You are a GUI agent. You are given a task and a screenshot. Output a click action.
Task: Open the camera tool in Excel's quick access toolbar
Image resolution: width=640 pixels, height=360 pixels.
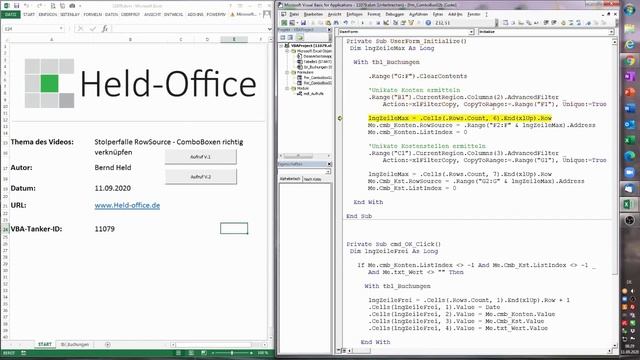pos(72,6)
